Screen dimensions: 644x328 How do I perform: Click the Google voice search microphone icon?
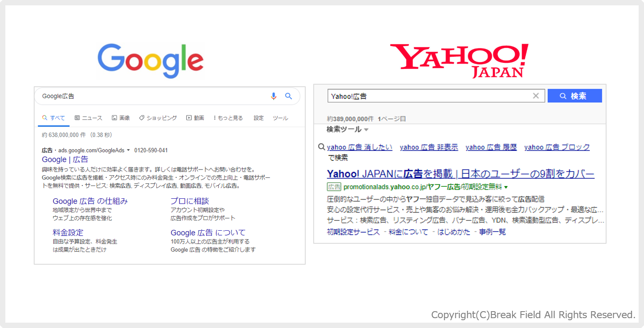[274, 96]
